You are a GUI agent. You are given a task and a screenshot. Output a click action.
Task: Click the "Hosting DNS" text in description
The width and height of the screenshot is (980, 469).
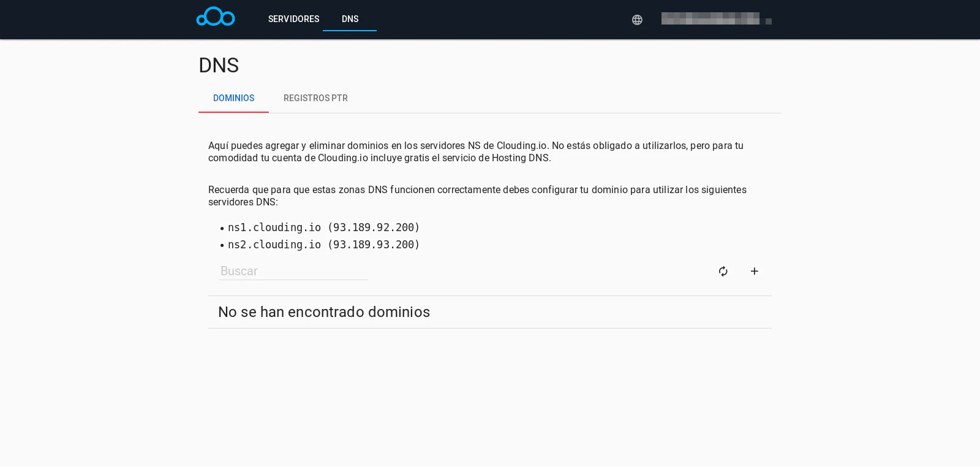(520, 158)
